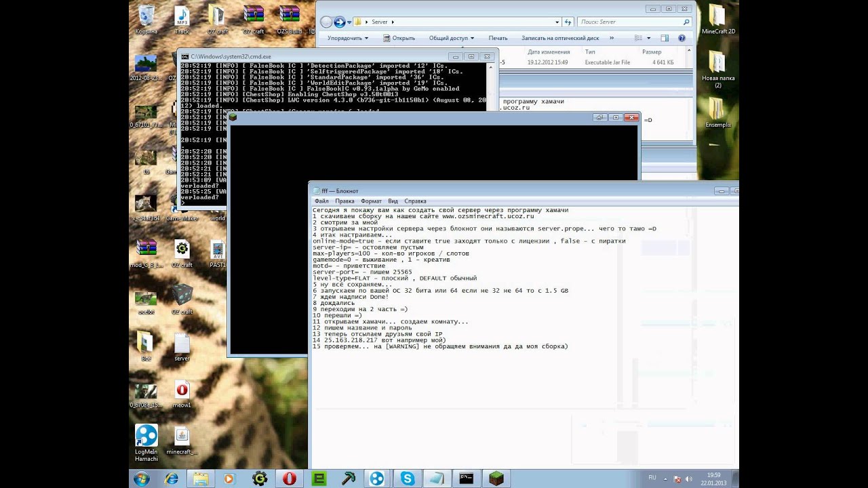Switch to cmd console in taskbar

(x=467, y=479)
